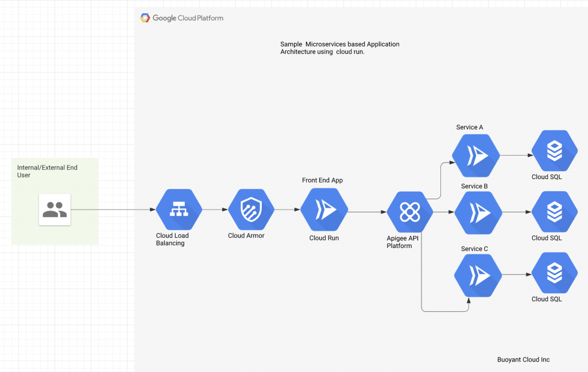This screenshot has width=588, height=372.
Task: Click the 'Front End App' label
Action: coord(323,180)
